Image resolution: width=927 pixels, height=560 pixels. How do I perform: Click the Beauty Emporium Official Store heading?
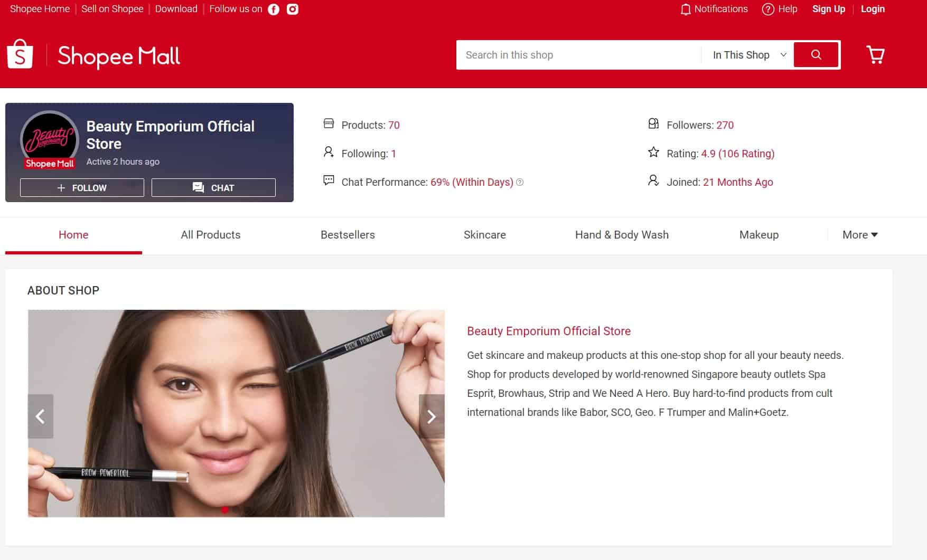tap(549, 331)
